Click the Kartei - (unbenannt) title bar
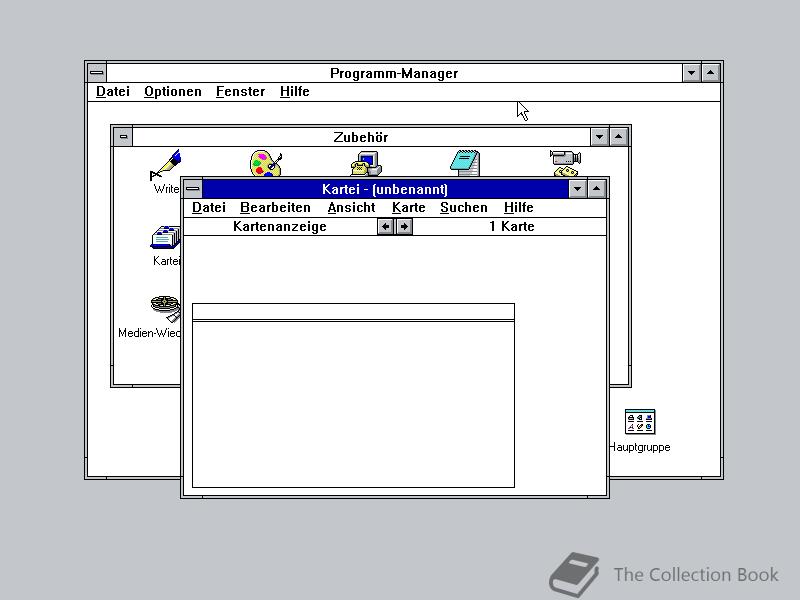This screenshot has width=800, height=600. [x=385, y=189]
